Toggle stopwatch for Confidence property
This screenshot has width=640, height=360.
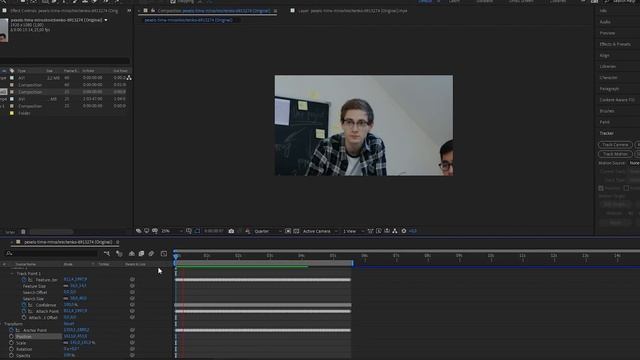click(24, 305)
